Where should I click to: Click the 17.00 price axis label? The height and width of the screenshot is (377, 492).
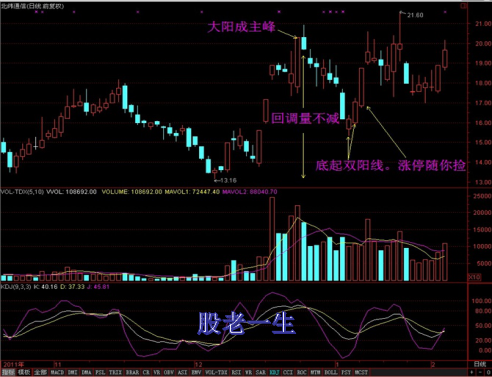(483, 103)
